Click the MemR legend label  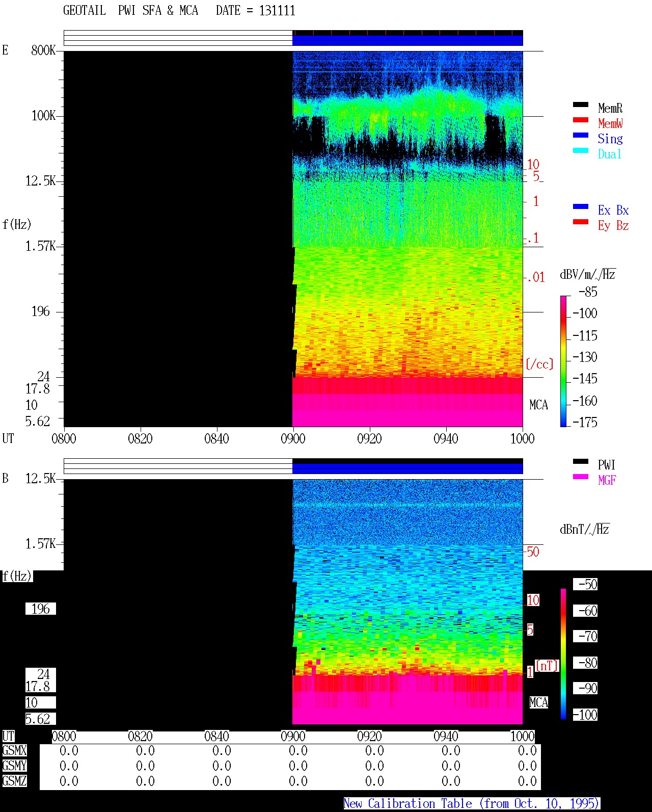(610, 108)
